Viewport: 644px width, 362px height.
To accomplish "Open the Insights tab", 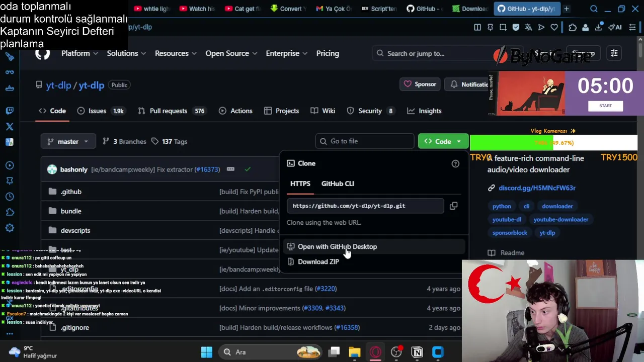I will pos(425,111).
